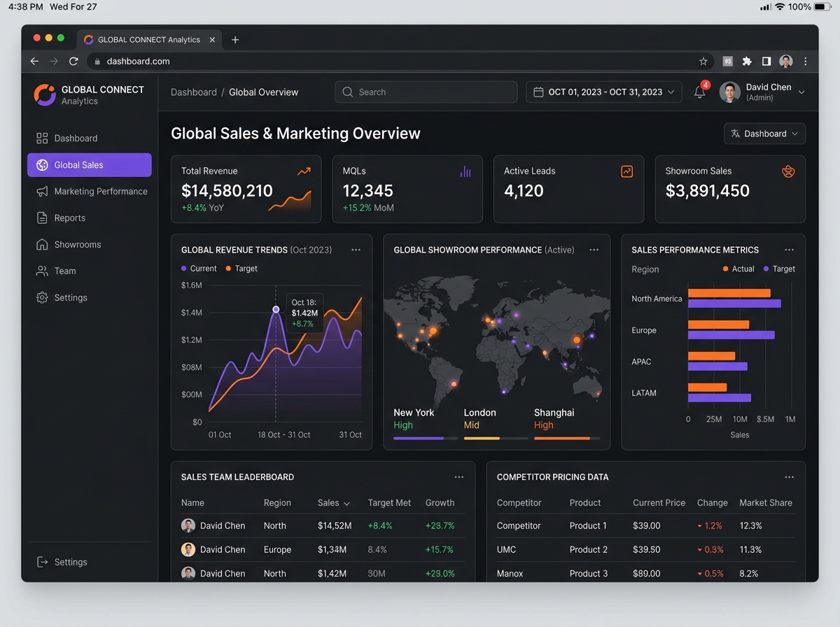Click the globe icon for Global Sales
Viewport: 840px width, 627px height.
[x=42, y=165]
